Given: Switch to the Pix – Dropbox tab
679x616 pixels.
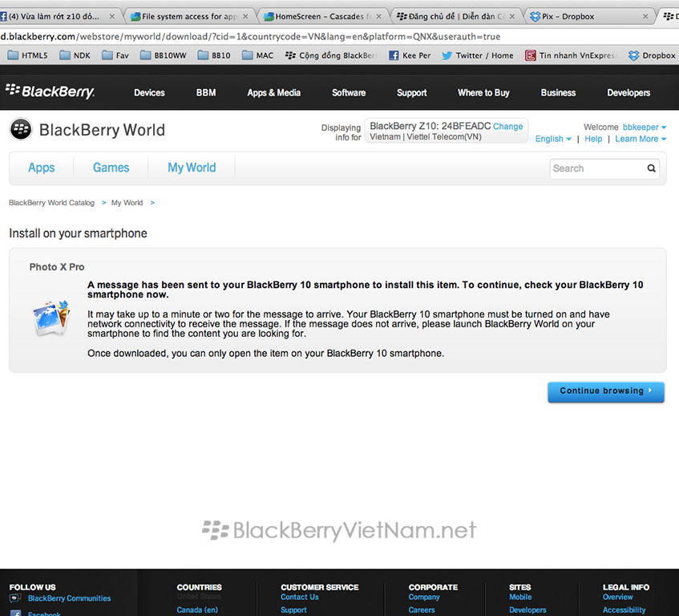Looking at the screenshot, I should 590,17.
